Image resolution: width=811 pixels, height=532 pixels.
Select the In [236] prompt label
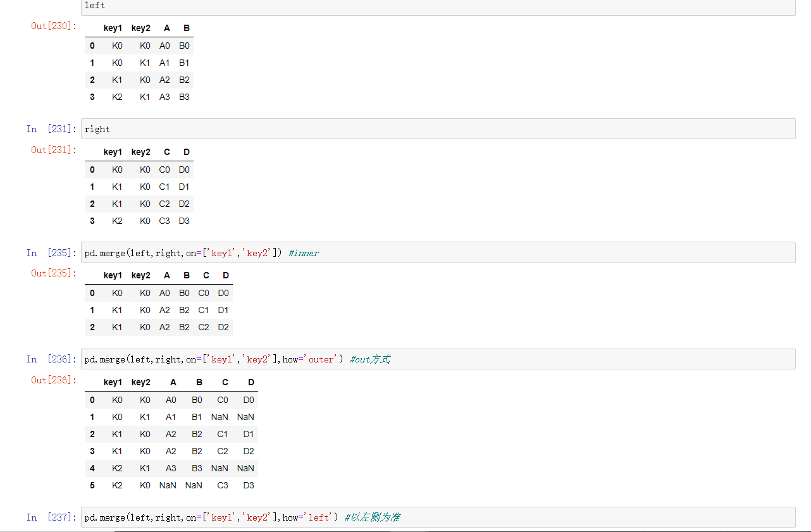point(52,359)
